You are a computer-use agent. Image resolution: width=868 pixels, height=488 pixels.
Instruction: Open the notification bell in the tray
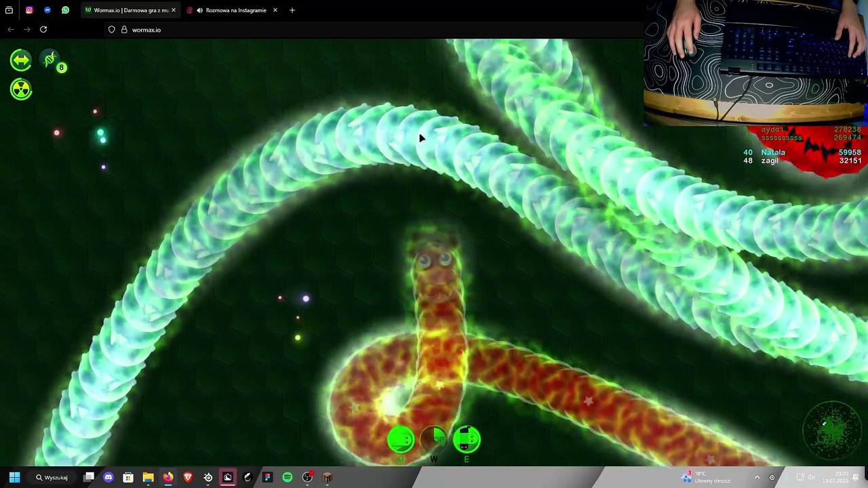[856, 477]
